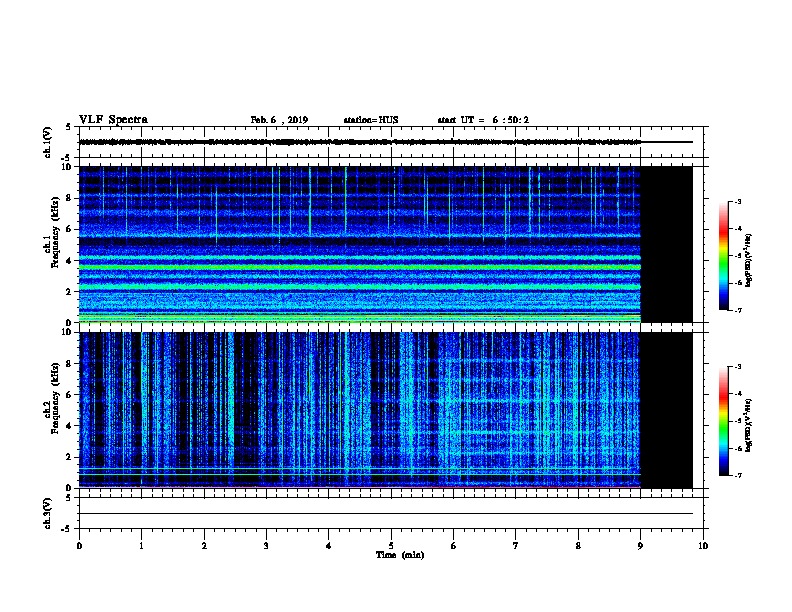This screenshot has height=612, width=792.
Task: Click the "VLF Spectra" title text
Action: [113, 120]
